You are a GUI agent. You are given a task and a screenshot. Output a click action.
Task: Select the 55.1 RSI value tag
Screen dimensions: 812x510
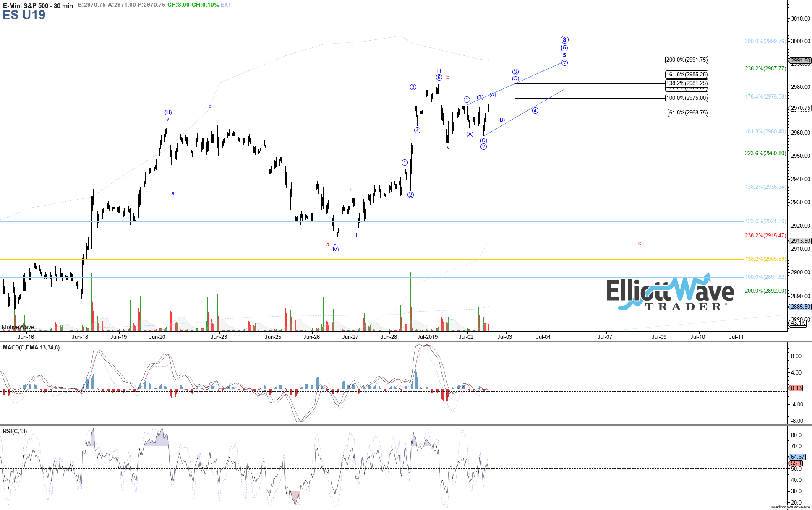point(796,463)
